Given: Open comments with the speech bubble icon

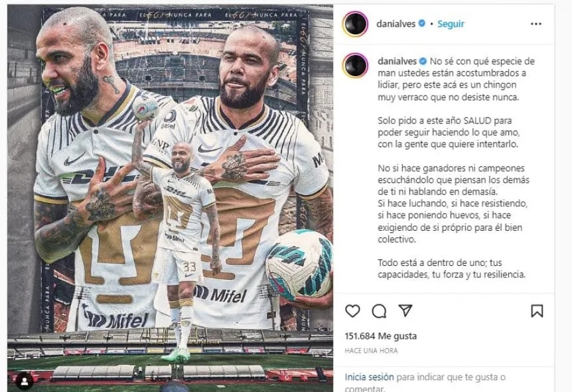Looking at the screenshot, I should [x=379, y=311].
